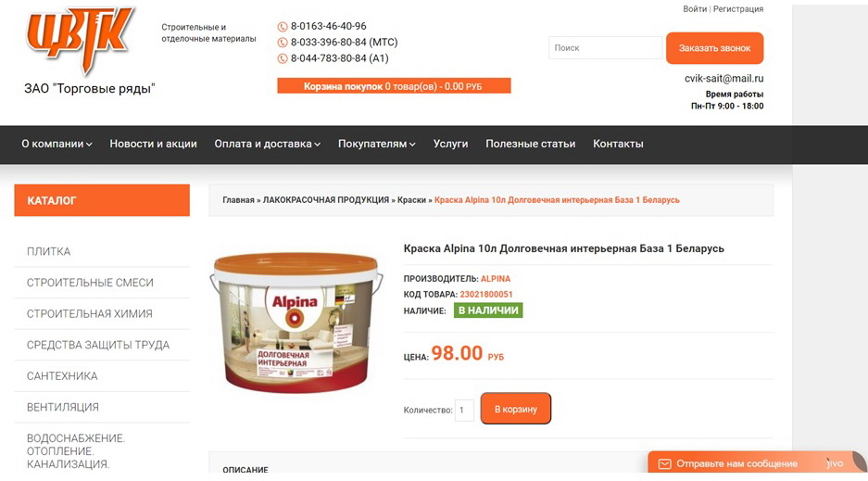This screenshot has height=481, width=868.
Task: Click the ЦВІК company logo
Action: (81, 39)
